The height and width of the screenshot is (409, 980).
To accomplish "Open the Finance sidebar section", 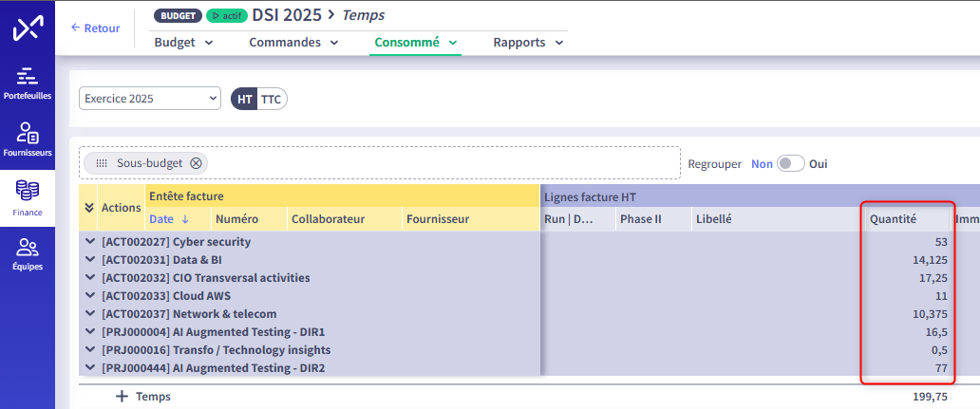I will (x=27, y=197).
